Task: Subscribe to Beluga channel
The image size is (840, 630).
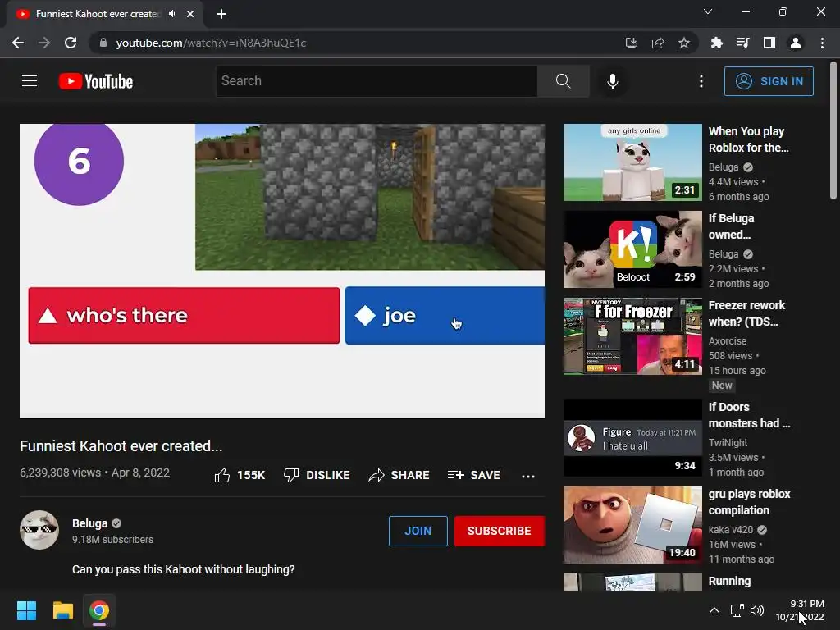Action: (x=500, y=531)
